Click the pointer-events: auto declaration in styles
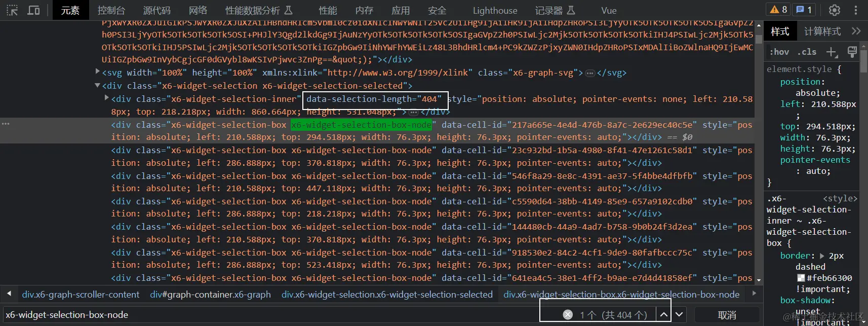The image size is (868, 326). (x=815, y=165)
